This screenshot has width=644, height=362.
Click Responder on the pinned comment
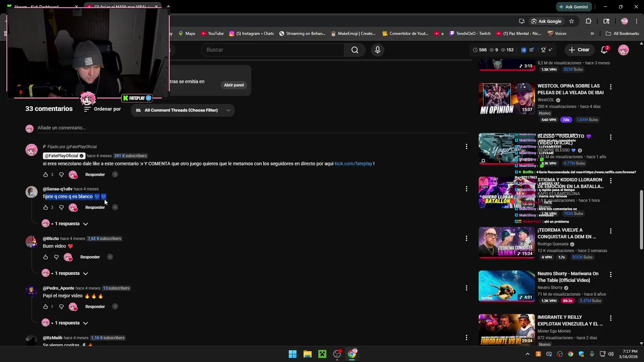click(x=95, y=174)
